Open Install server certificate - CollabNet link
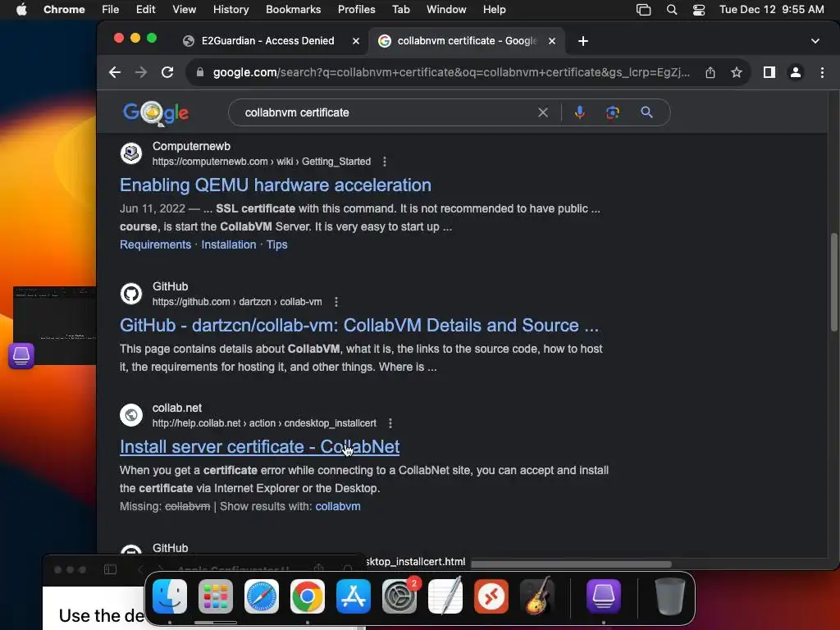 (x=260, y=447)
